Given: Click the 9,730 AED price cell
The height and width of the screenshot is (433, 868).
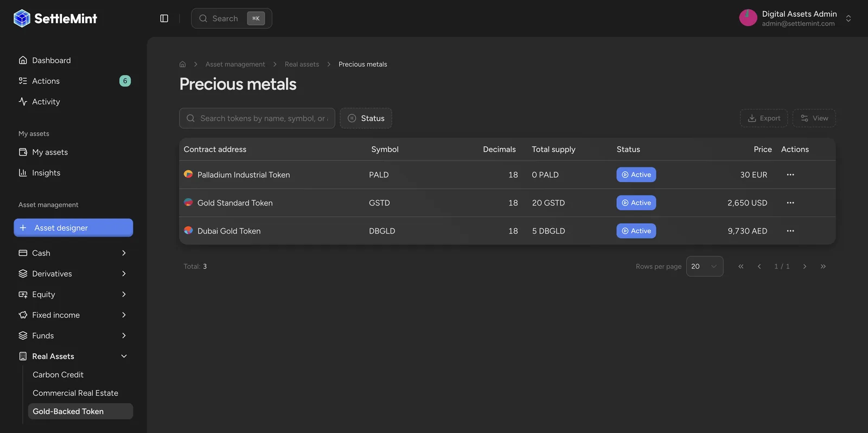Looking at the screenshot, I should (747, 231).
